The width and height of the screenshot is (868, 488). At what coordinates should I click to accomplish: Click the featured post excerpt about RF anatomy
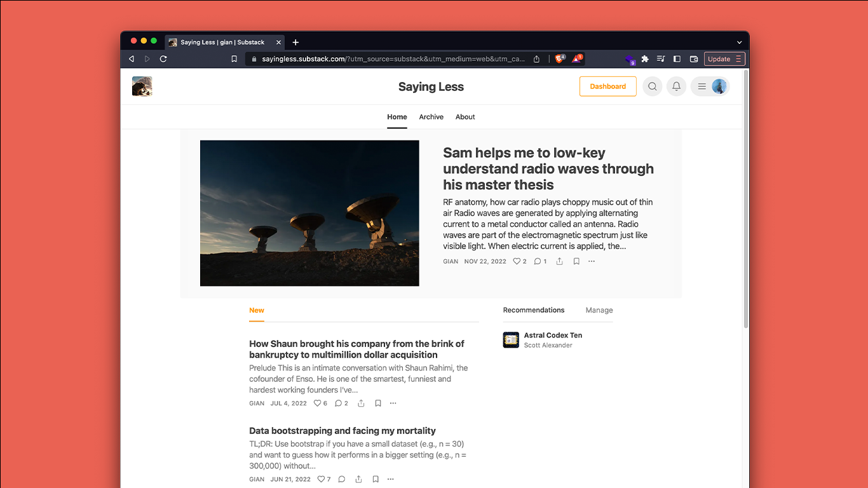pyautogui.click(x=548, y=224)
